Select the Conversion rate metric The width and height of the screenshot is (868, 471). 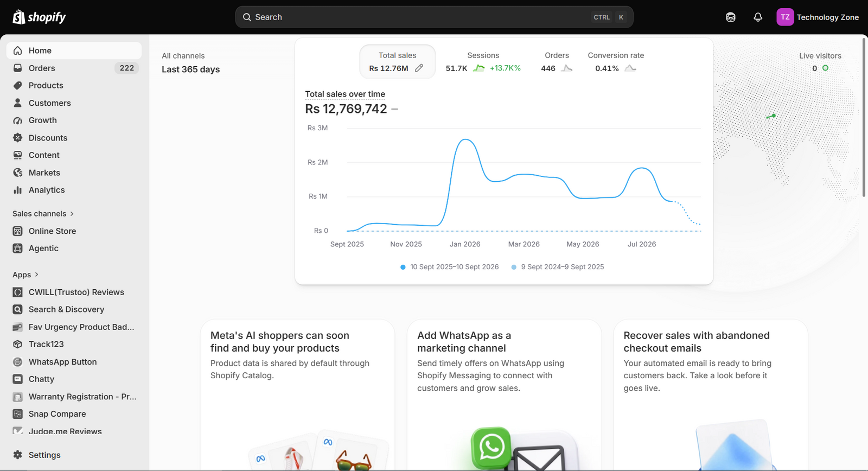(616, 62)
